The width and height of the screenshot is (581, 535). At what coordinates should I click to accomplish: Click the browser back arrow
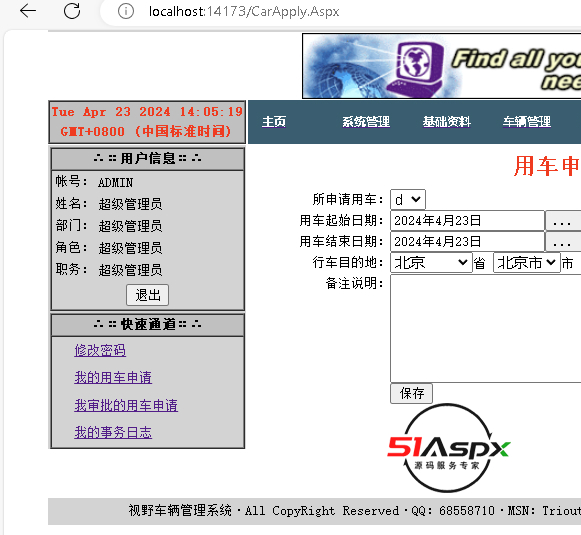click(28, 11)
